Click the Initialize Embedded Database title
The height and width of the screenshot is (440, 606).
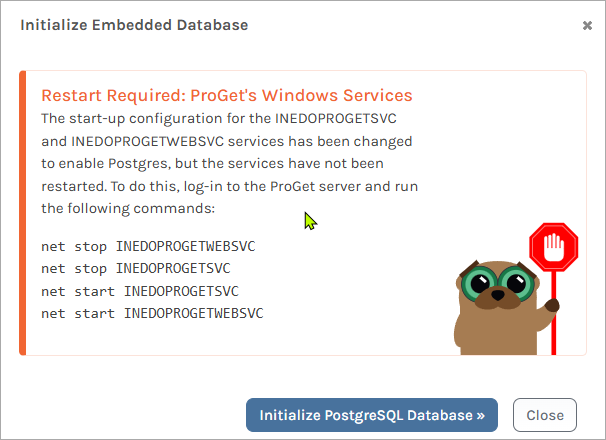coord(134,24)
